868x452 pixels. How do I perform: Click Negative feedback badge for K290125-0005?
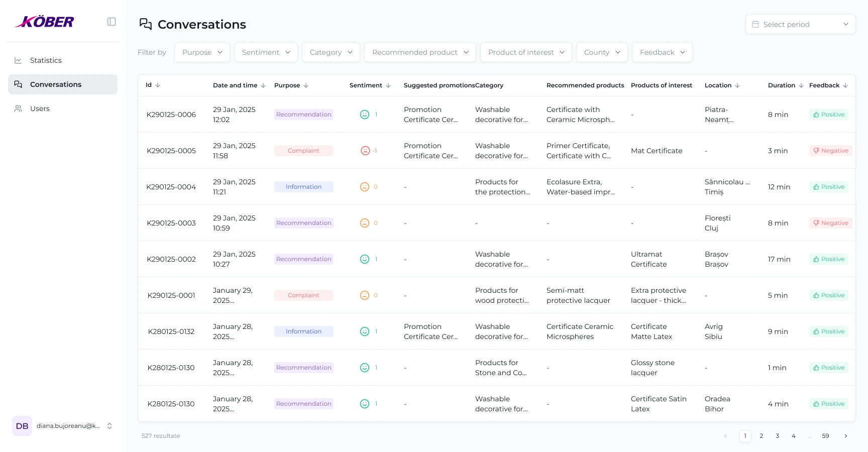(x=831, y=151)
